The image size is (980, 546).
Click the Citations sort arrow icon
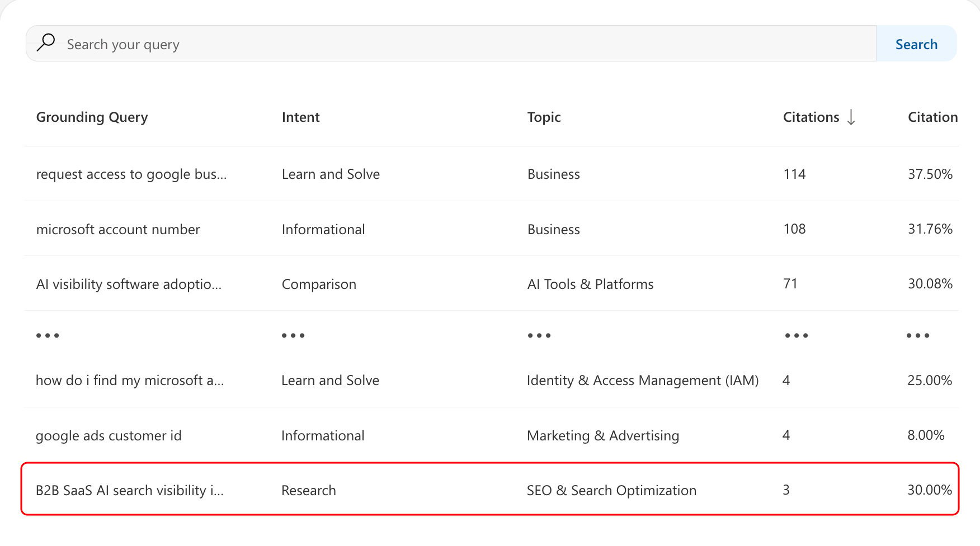pos(851,117)
